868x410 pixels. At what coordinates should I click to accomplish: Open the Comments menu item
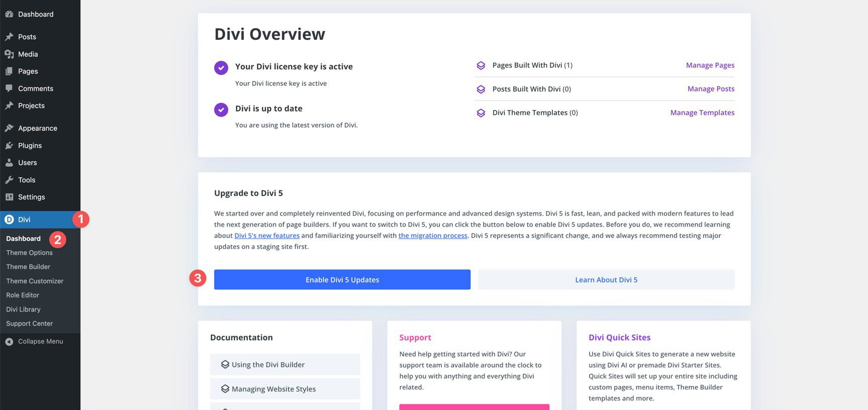tap(40, 88)
